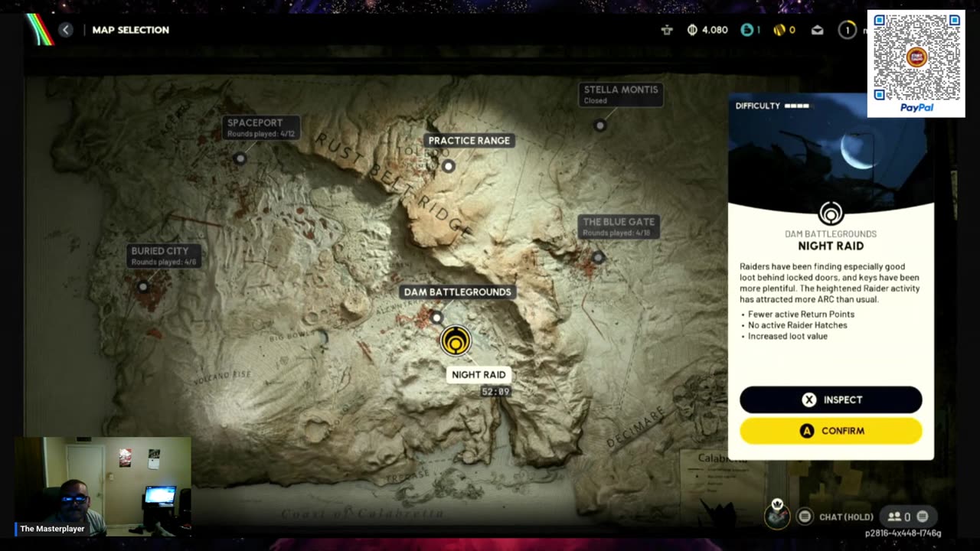This screenshot has height=551, width=980.
Task: Click the level 1 progress ring
Action: pyautogui.click(x=847, y=30)
